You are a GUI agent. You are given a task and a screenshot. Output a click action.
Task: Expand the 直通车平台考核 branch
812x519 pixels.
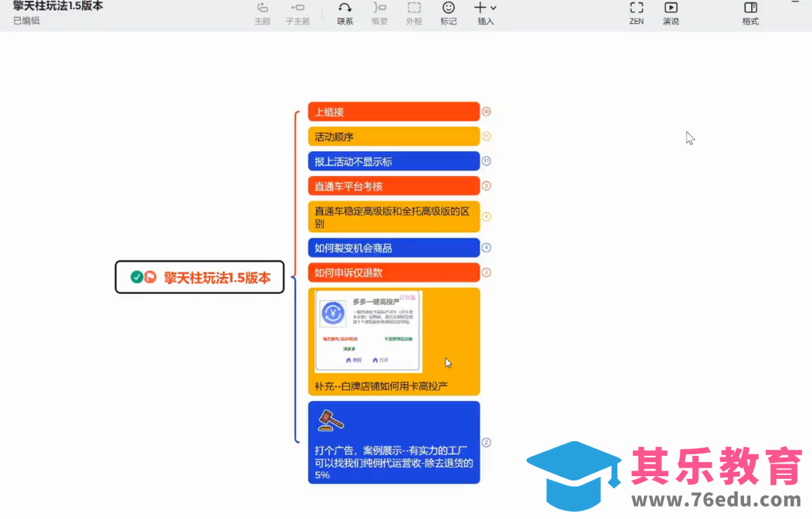coord(486,186)
